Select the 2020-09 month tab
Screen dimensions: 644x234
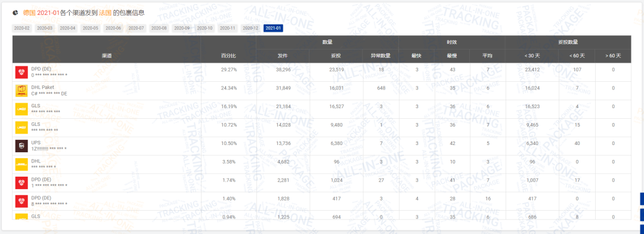coord(181,28)
